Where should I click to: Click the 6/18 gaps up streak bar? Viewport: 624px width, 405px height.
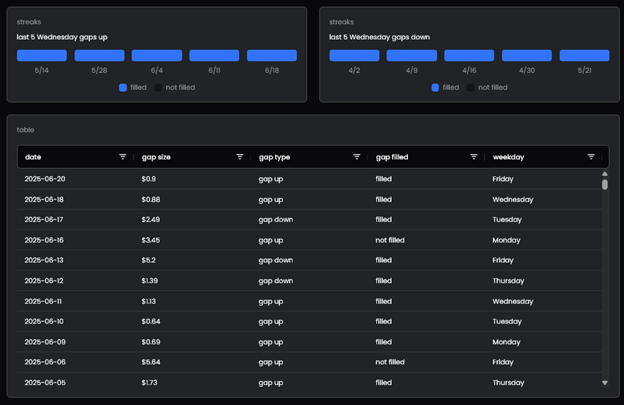click(x=272, y=56)
